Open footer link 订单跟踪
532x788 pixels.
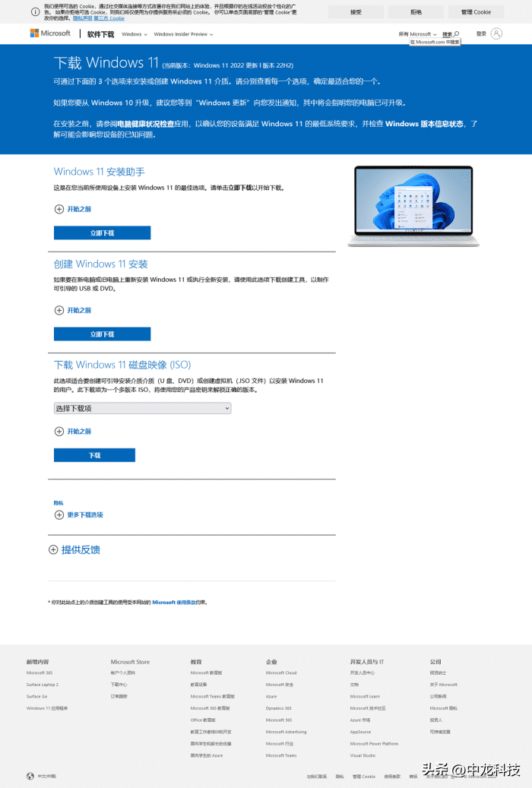coord(119,697)
